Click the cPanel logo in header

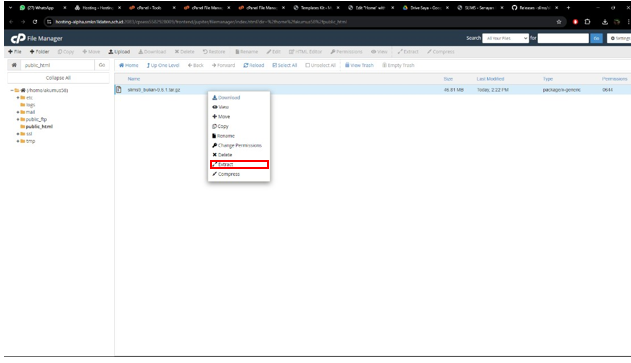coord(18,38)
